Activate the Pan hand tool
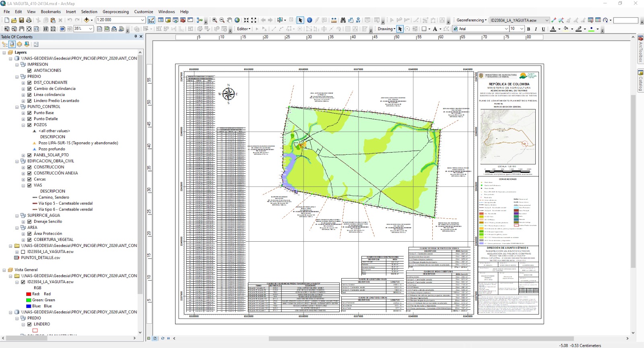644x348 pixels. (x=229, y=20)
